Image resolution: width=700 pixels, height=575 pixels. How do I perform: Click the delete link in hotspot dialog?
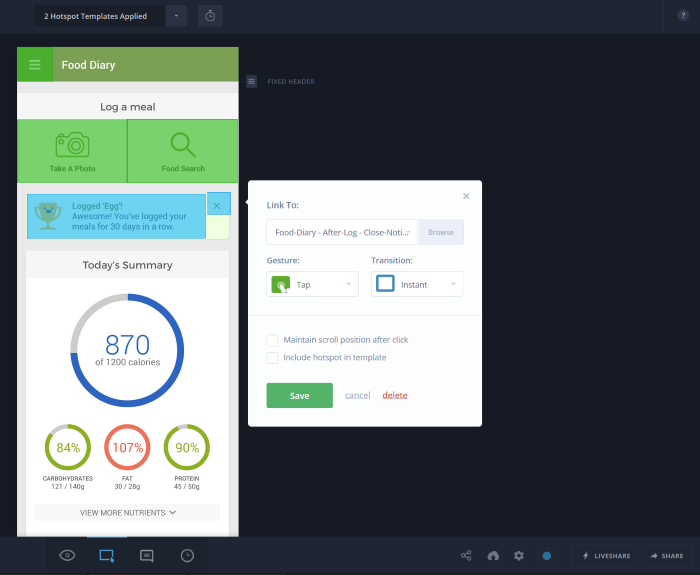(x=395, y=395)
